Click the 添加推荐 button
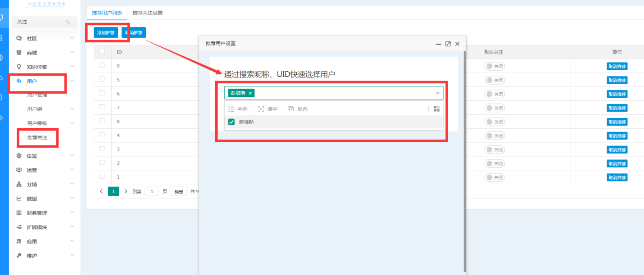 [x=106, y=32]
